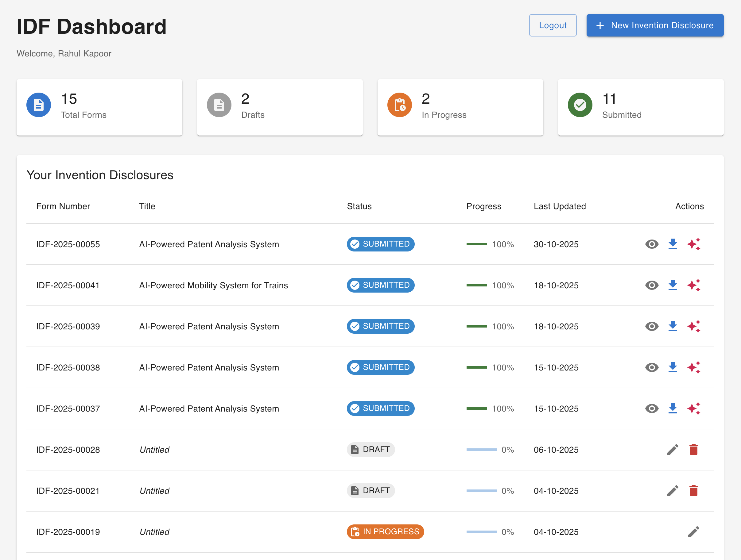Toggle preview visibility for IDF-2025-00038
This screenshot has height=560, width=741.
pos(652,367)
